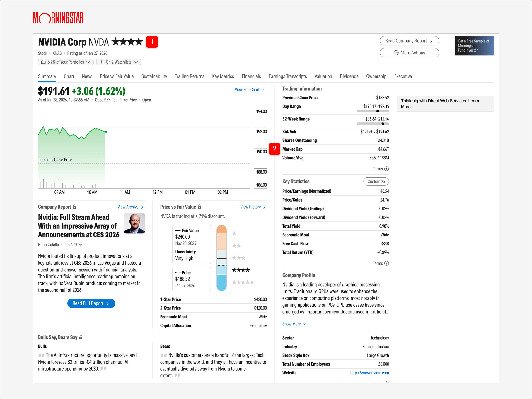Open the Price vs Fair Value tab
532x399 pixels.
pos(117,76)
